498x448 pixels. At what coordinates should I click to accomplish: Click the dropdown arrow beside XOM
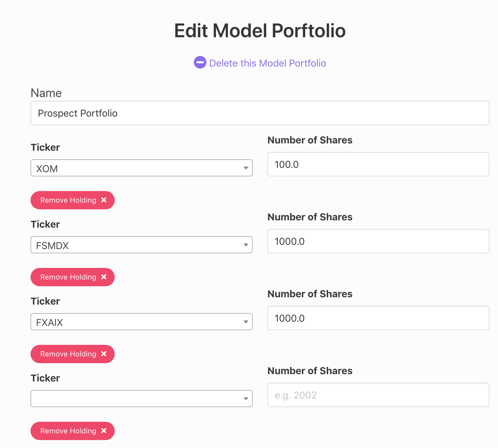(x=246, y=168)
